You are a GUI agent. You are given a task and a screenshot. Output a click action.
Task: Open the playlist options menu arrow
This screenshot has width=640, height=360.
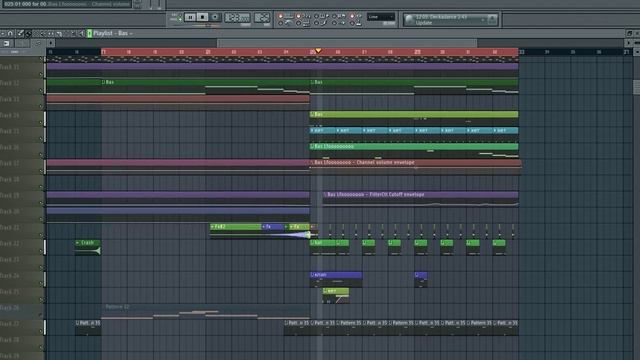[3, 33]
